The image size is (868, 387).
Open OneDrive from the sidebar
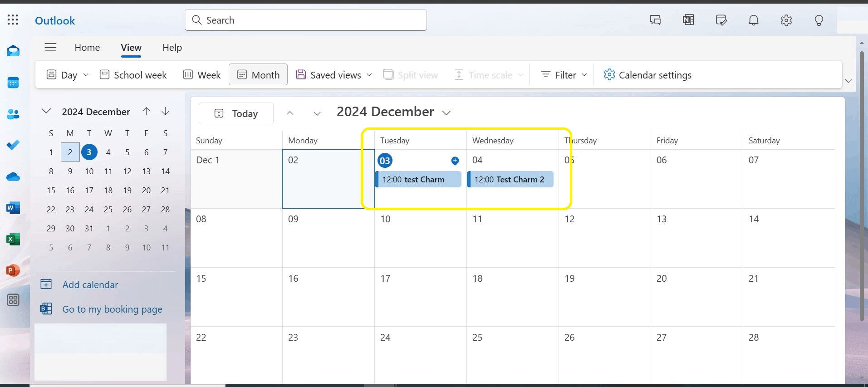point(13,176)
